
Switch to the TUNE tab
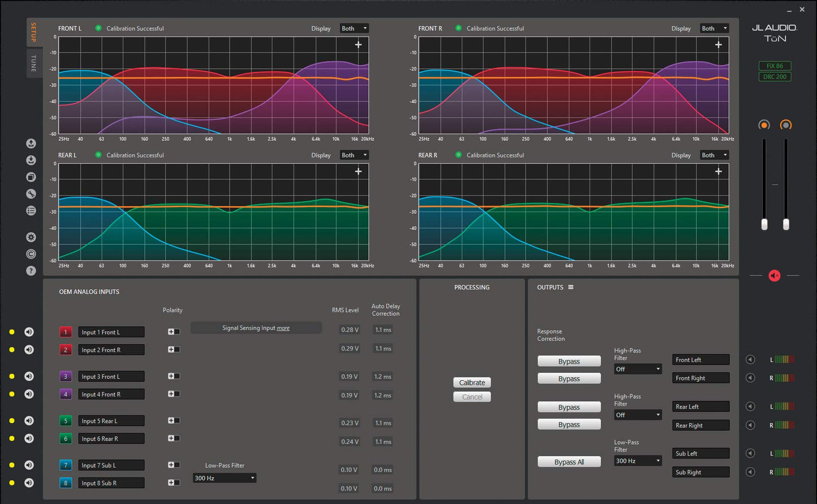[x=33, y=63]
